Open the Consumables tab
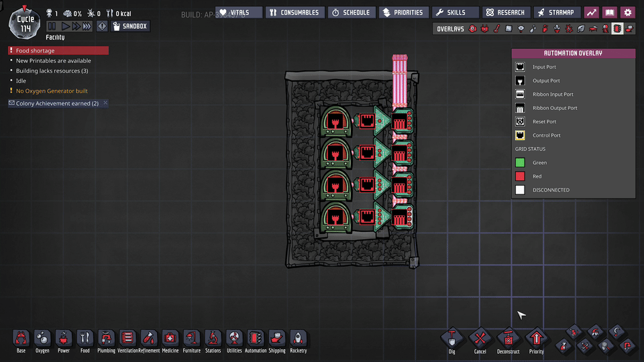644x362 pixels. pyautogui.click(x=294, y=12)
